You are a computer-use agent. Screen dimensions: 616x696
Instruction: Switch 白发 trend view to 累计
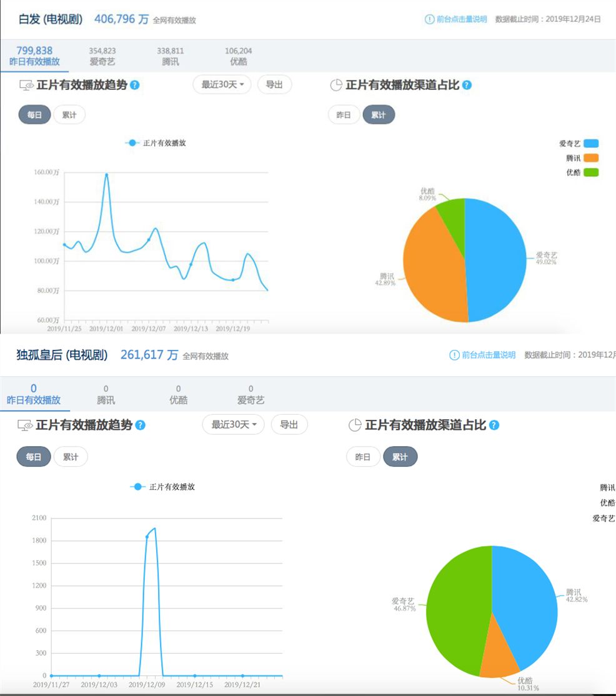[69, 114]
